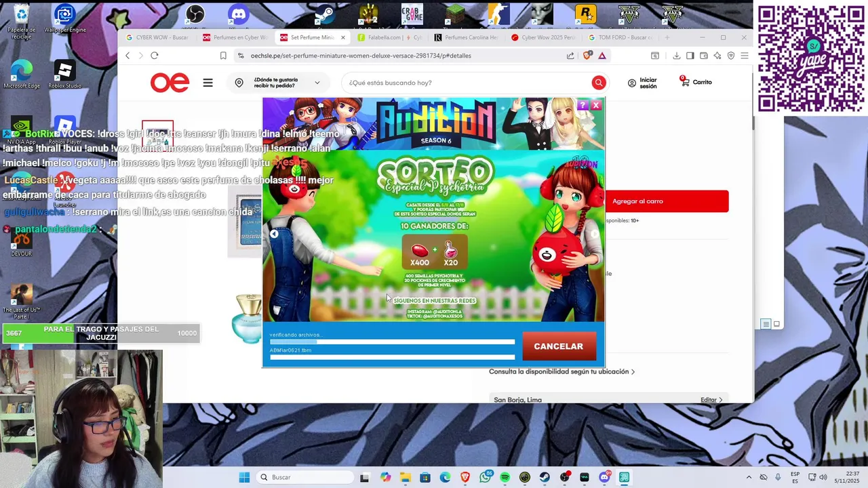Open the volume control in system tray
This screenshot has width=868, height=488.
pos(823,477)
